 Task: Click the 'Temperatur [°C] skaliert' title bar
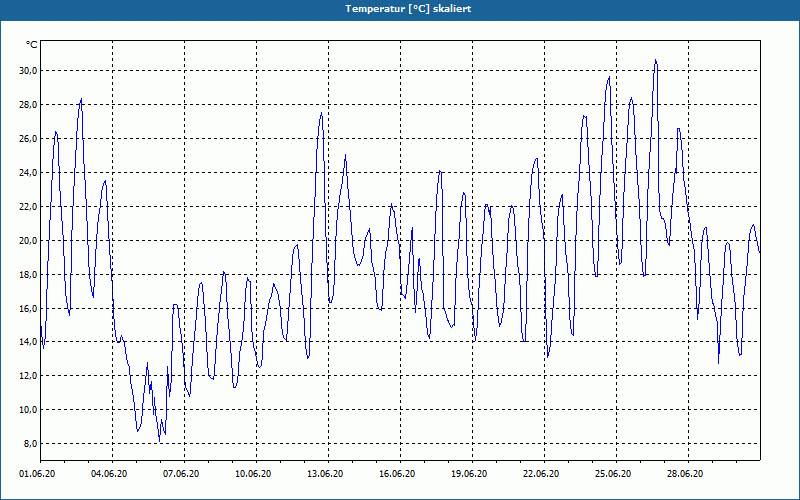[400, 9]
